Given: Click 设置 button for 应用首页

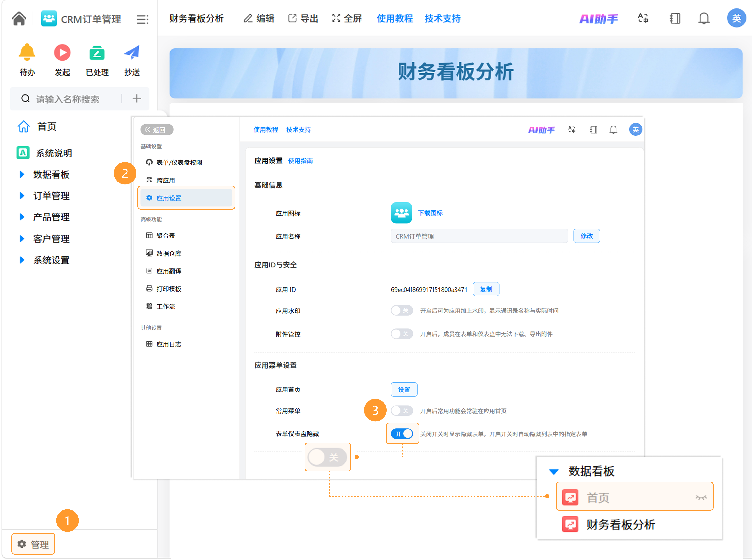Looking at the screenshot, I should (x=404, y=389).
